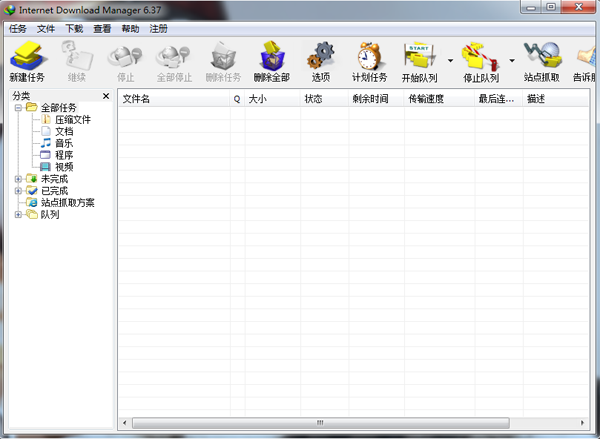Sort by 状态 column header

click(324, 99)
